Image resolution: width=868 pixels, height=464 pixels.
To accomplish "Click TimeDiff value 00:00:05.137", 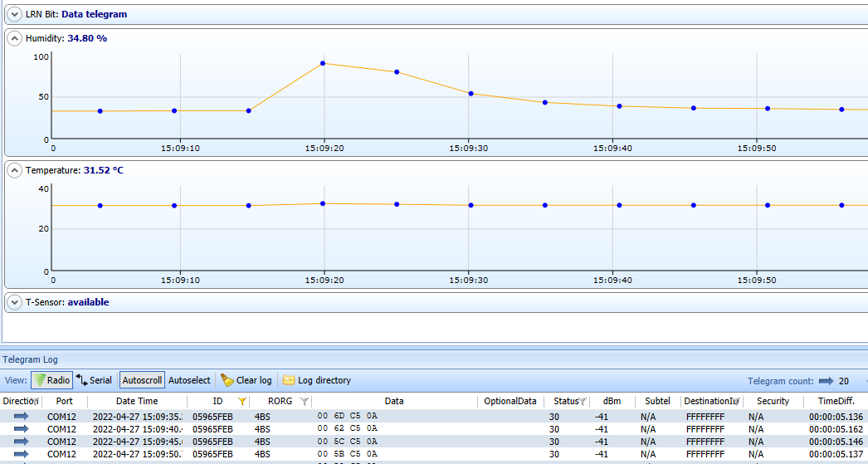I will [x=836, y=455].
